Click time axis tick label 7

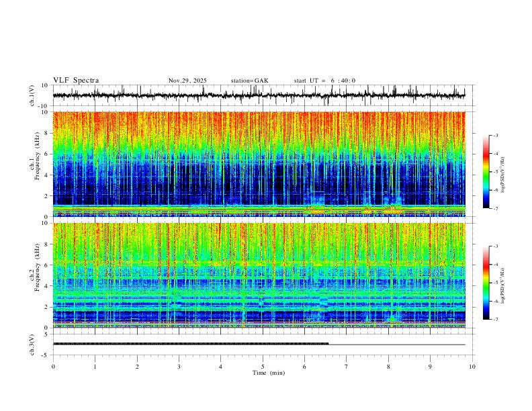(x=347, y=367)
